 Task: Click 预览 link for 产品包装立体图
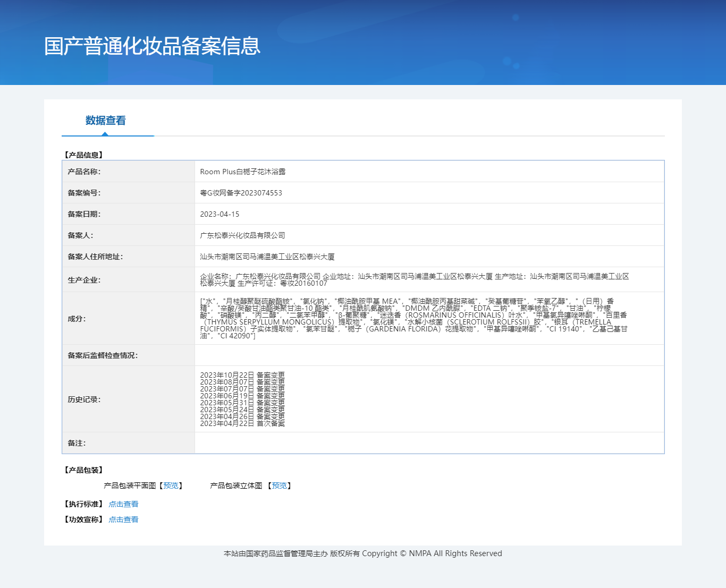click(280, 485)
